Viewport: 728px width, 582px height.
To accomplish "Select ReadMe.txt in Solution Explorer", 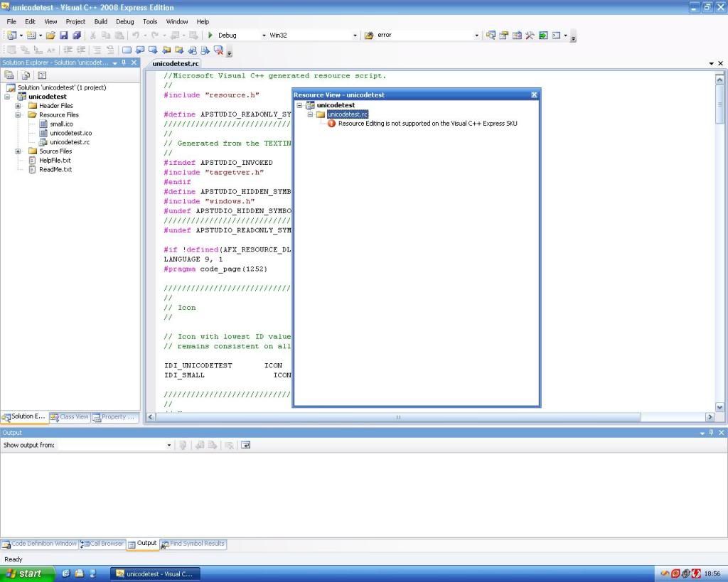I will pos(55,169).
